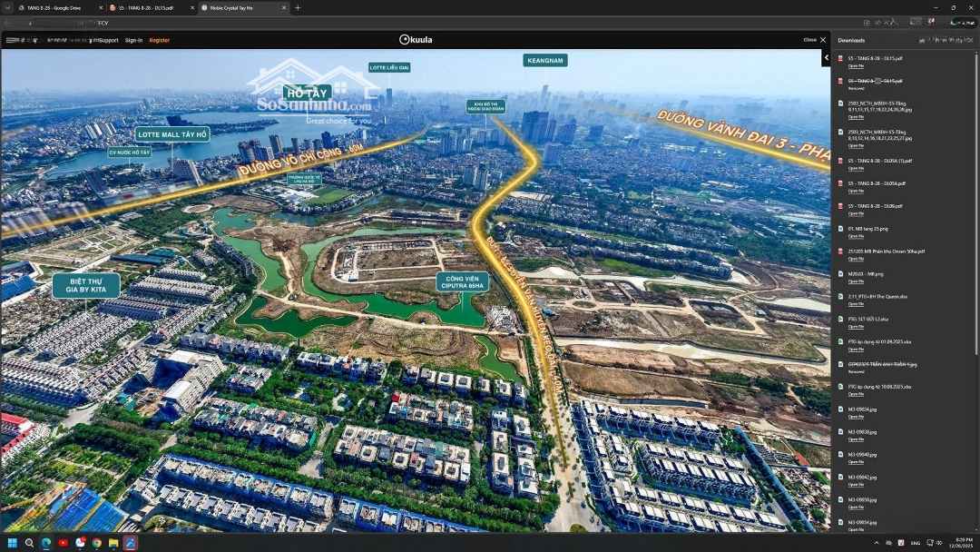Open a new browser tab

click(298, 7)
